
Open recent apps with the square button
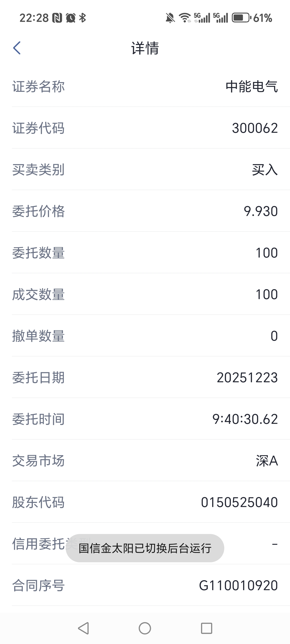(206, 628)
